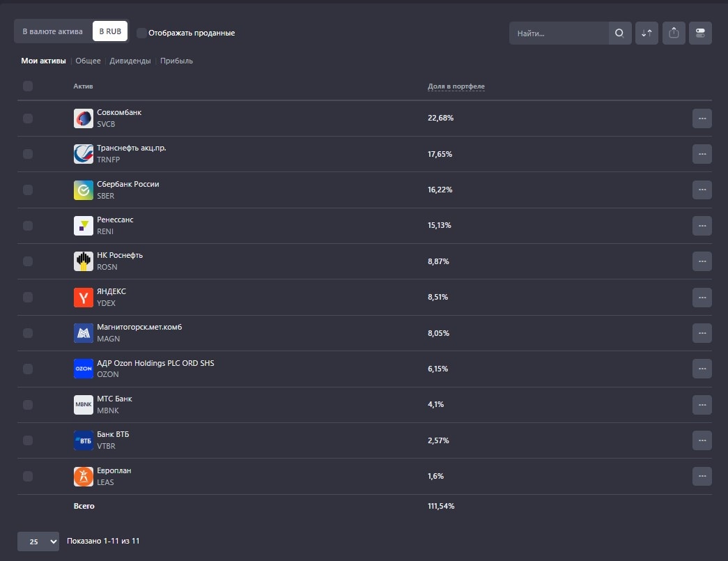Screen dimensions: 728x561
Task: Tick the checkbox for НК Роснефть row
Action: (x=28, y=261)
